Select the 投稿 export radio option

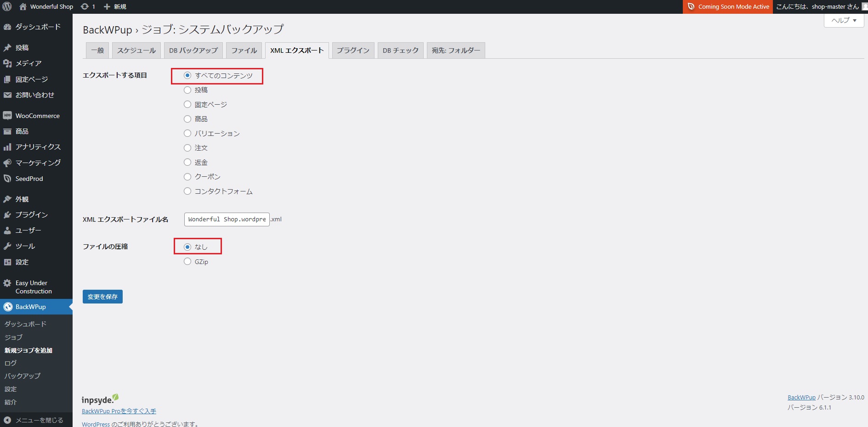(187, 90)
